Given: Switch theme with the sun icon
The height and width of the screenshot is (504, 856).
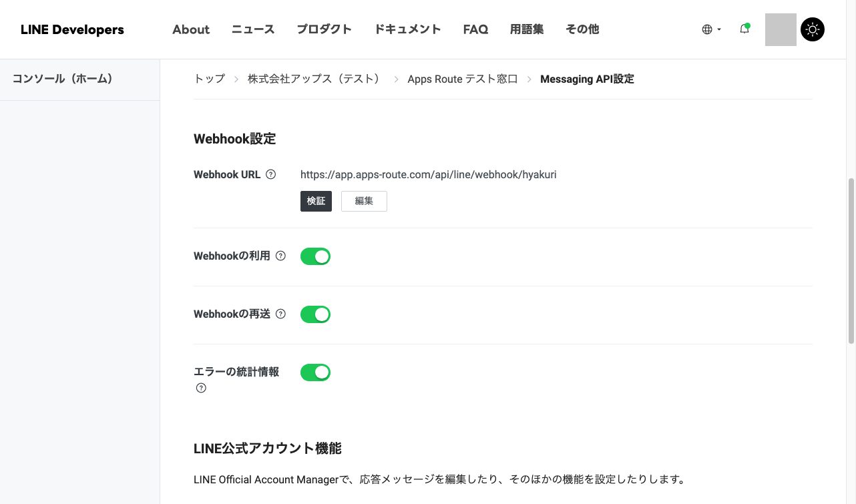Looking at the screenshot, I should 813,29.
